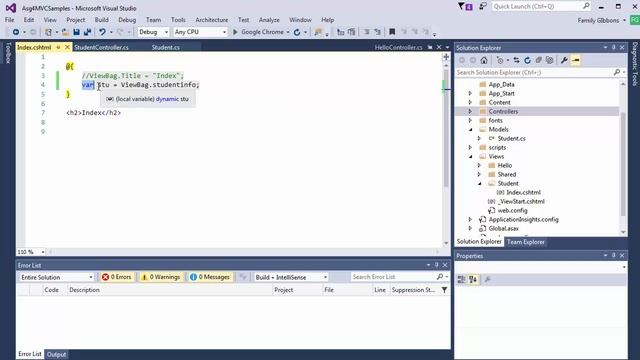Open the Architecture menu
The width and height of the screenshot is (640, 360).
tap(211, 20)
